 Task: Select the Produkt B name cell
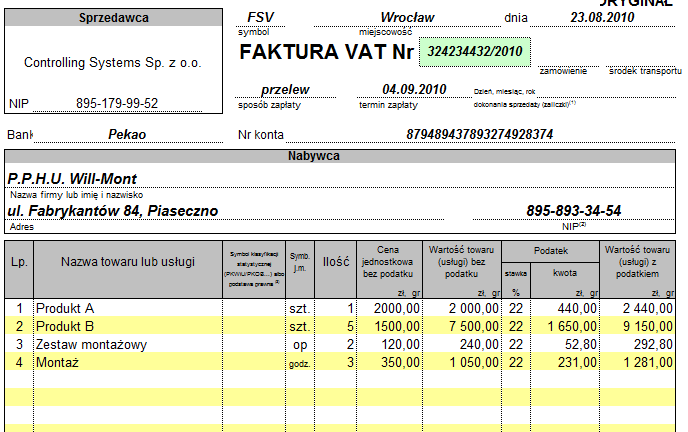(128, 326)
